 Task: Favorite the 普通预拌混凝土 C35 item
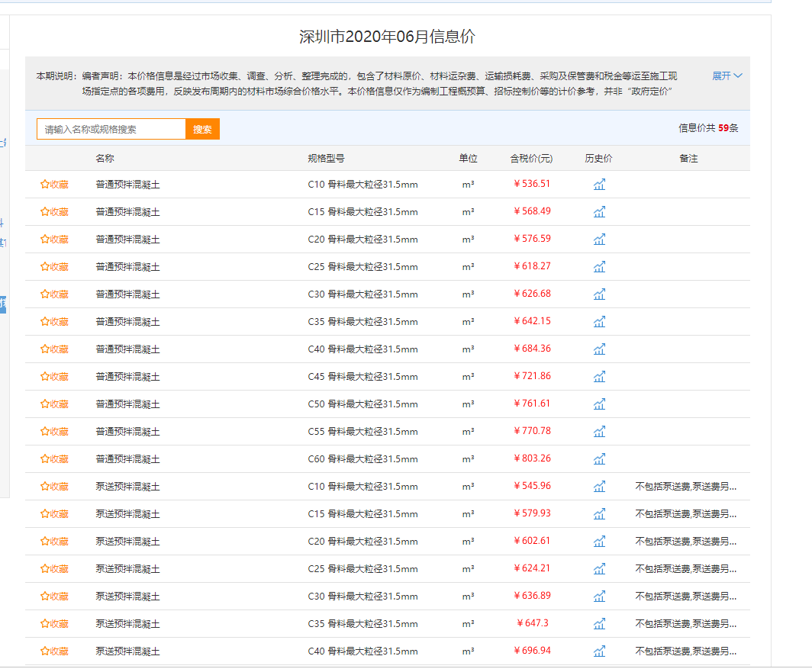click(x=54, y=322)
